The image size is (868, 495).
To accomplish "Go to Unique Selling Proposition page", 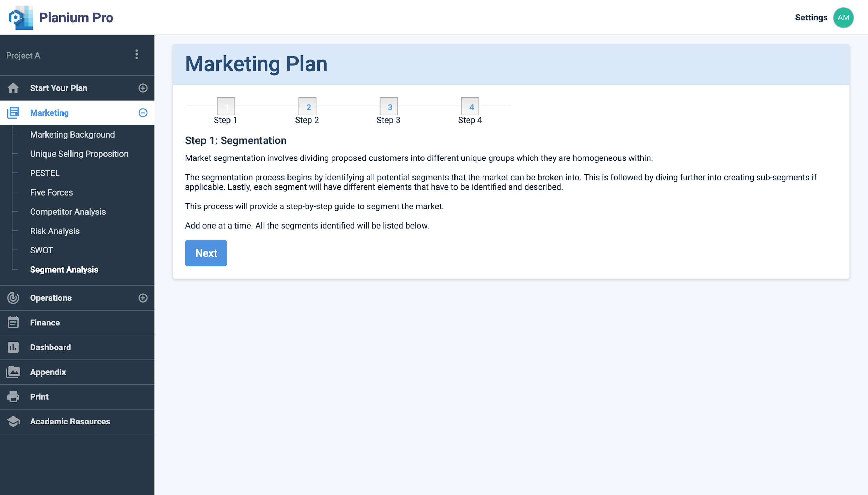I will coord(79,154).
